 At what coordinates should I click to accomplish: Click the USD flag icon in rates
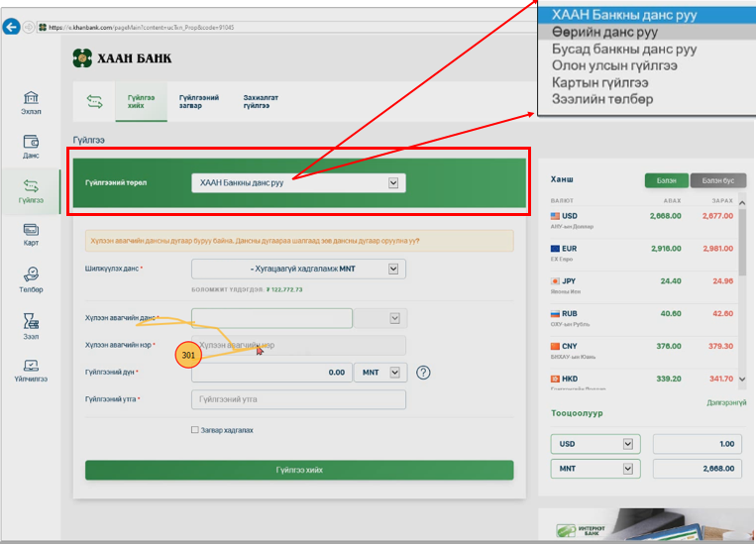tap(555, 216)
